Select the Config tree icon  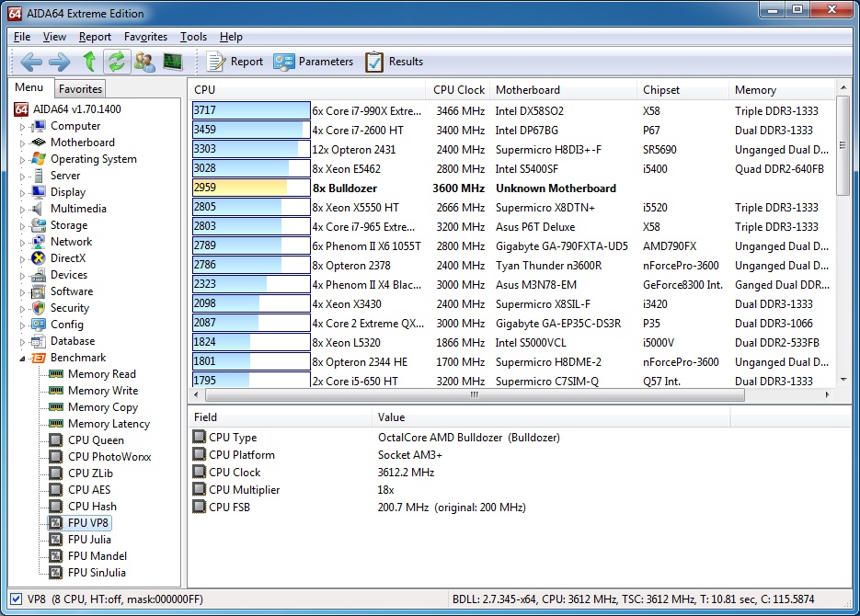[39, 325]
